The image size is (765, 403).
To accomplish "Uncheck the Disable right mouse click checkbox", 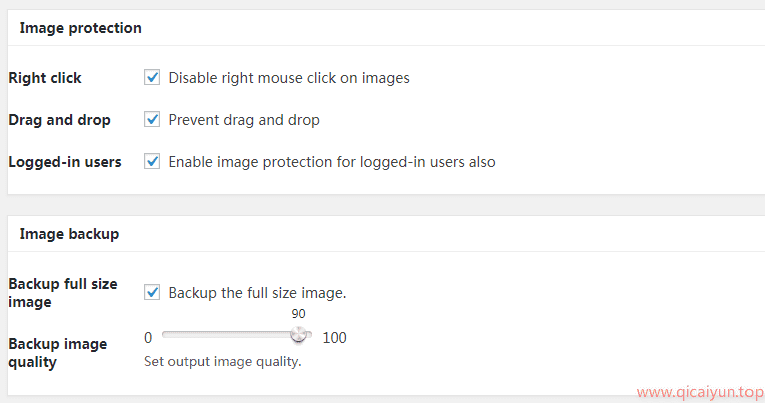I will point(152,77).
